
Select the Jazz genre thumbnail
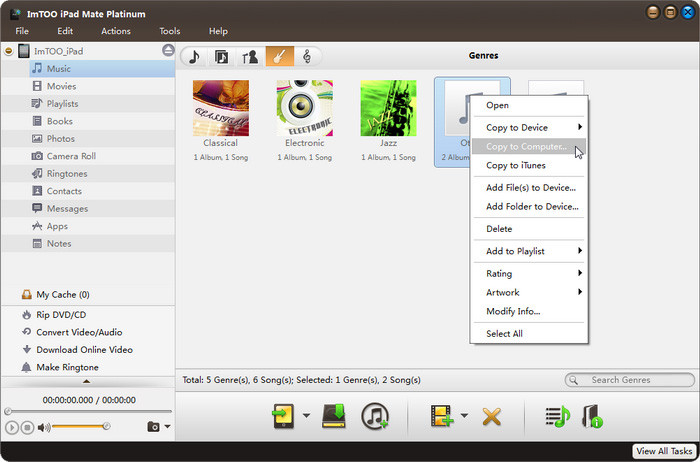(388, 108)
